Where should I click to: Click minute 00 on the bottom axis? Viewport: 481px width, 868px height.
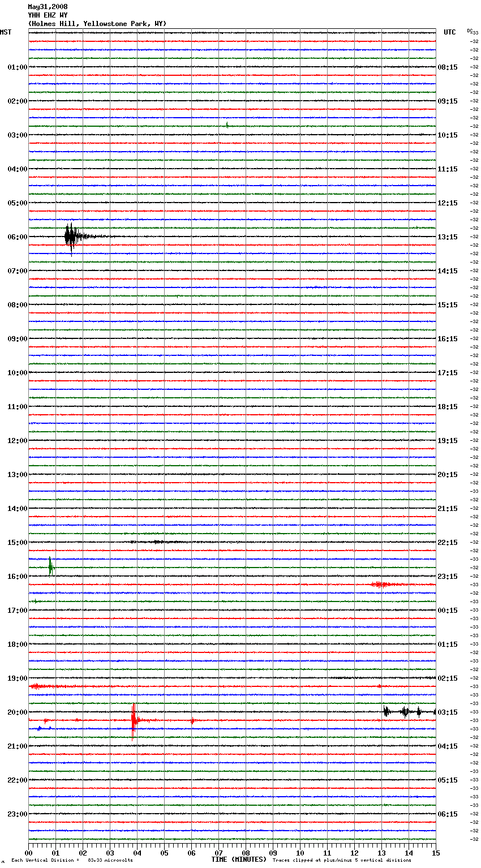28,853
